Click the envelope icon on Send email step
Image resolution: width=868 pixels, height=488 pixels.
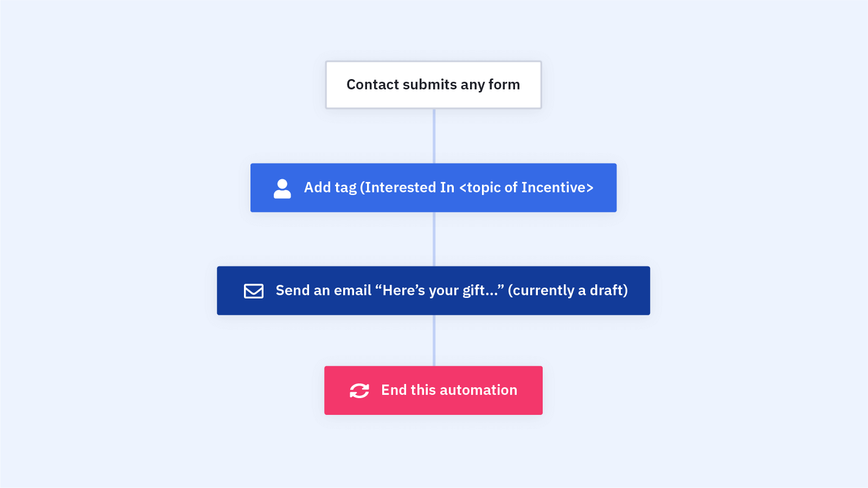(254, 291)
